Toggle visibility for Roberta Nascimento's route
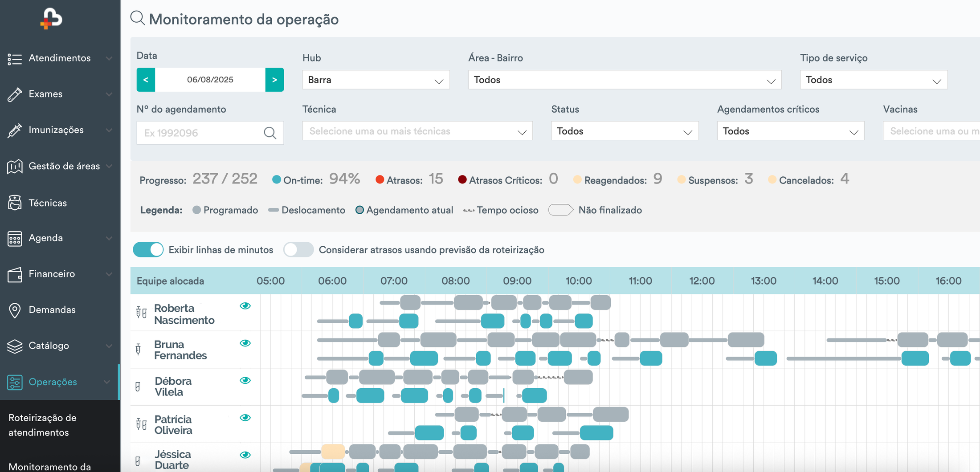 245,306
